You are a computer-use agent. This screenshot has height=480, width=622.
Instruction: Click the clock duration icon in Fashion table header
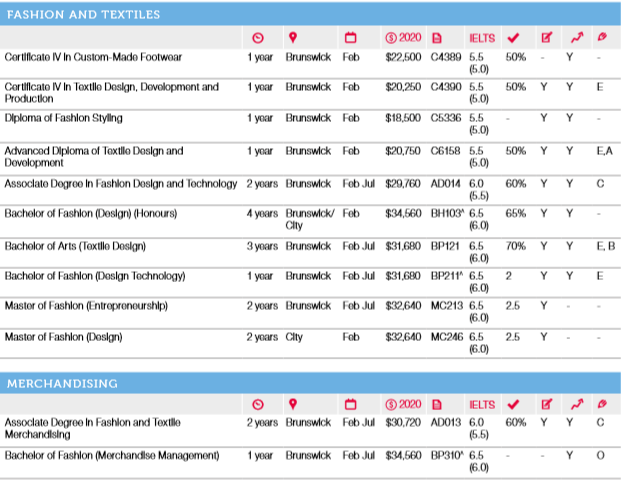pyautogui.click(x=258, y=38)
